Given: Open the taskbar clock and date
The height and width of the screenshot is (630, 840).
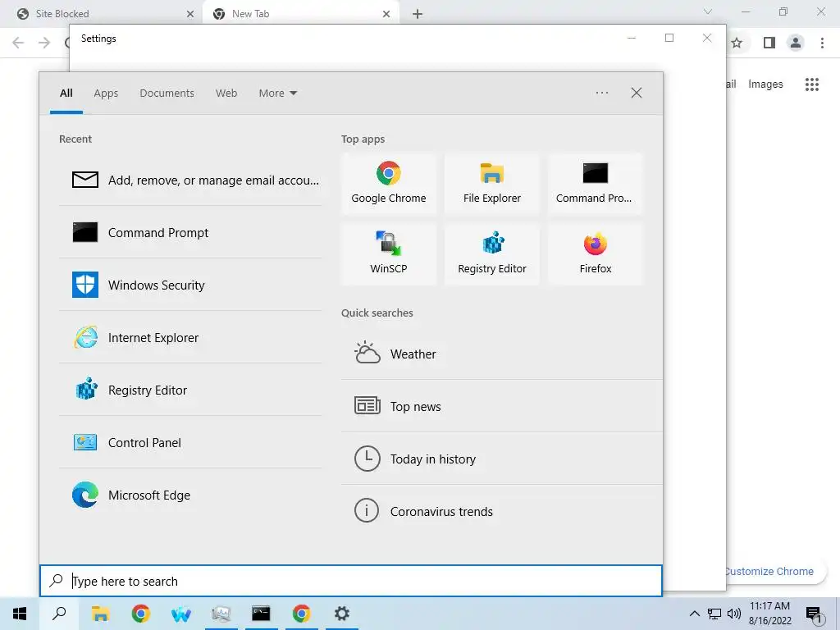Looking at the screenshot, I should [769, 614].
